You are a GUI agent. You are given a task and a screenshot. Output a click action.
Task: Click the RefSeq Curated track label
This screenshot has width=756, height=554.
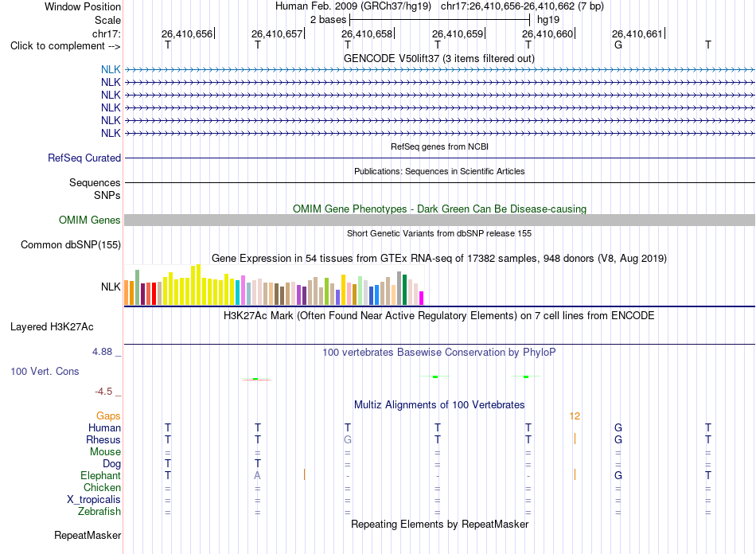pyautogui.click(x=84, y=158)
